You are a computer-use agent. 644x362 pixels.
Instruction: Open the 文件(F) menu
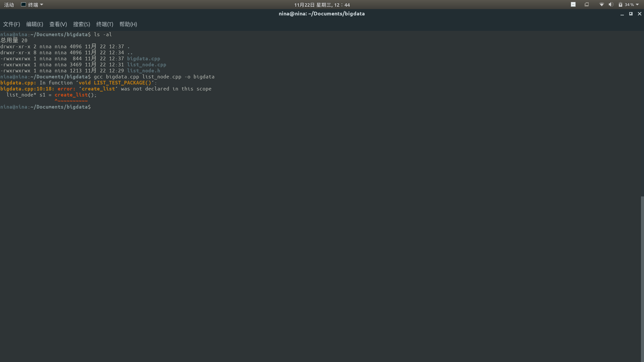tap(11, 24)
